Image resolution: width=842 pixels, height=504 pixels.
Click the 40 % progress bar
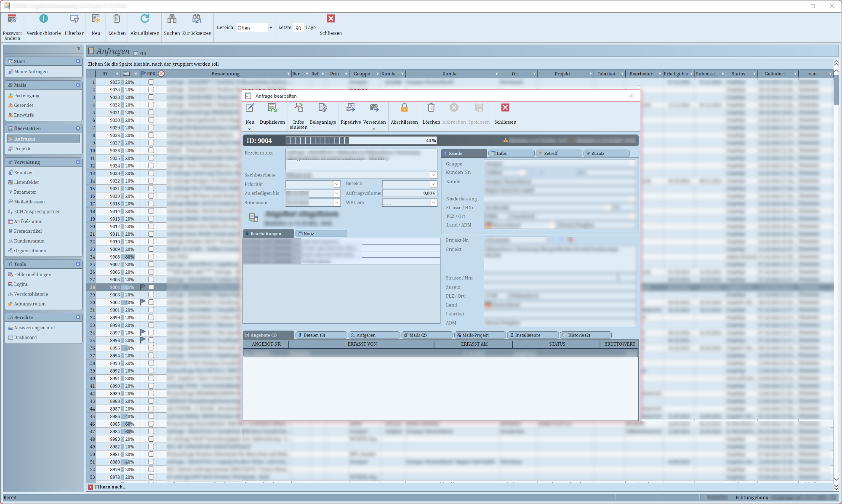[x=361, y=141]
